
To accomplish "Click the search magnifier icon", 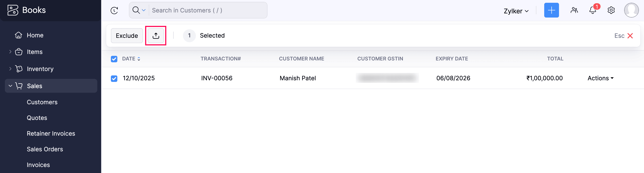I will tap(136, 10).
